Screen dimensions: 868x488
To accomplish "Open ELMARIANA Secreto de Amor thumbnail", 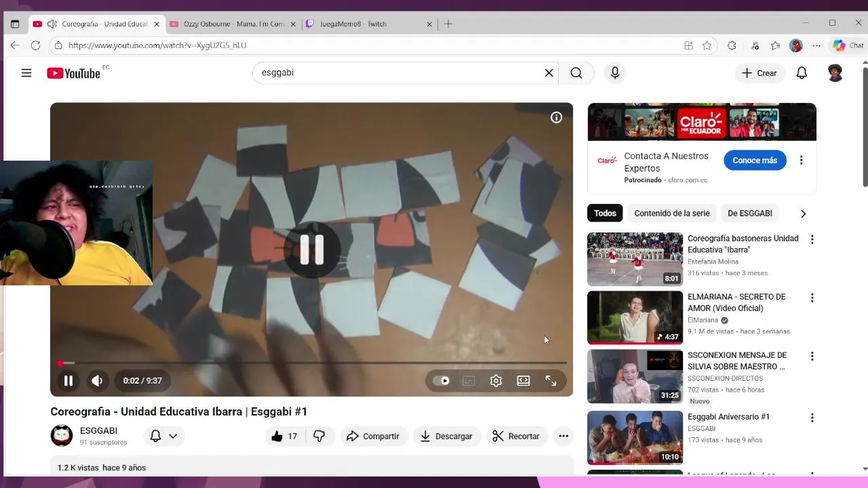I will (635, 317).
